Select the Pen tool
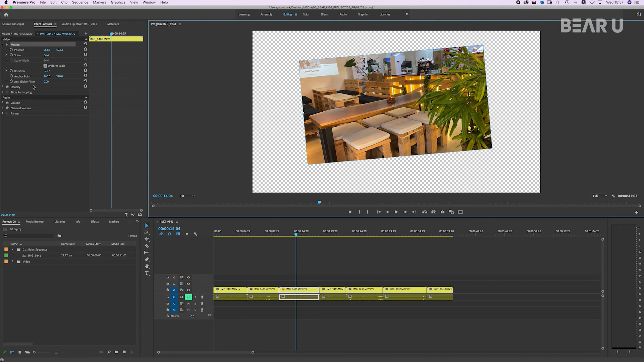The width and height of the screenshot is (644, 362). [x=147, y=259]
